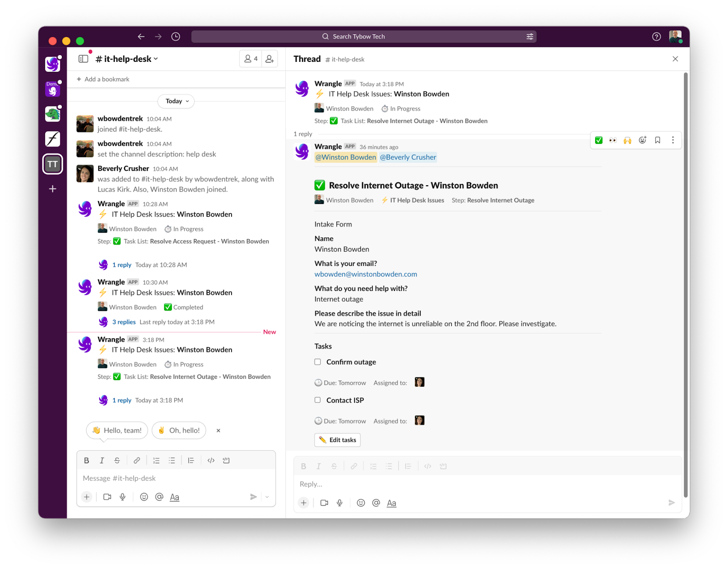Open wbowden@winstonbowden.com email link
The height and width of the screenshot is (569, 728).
366,274
